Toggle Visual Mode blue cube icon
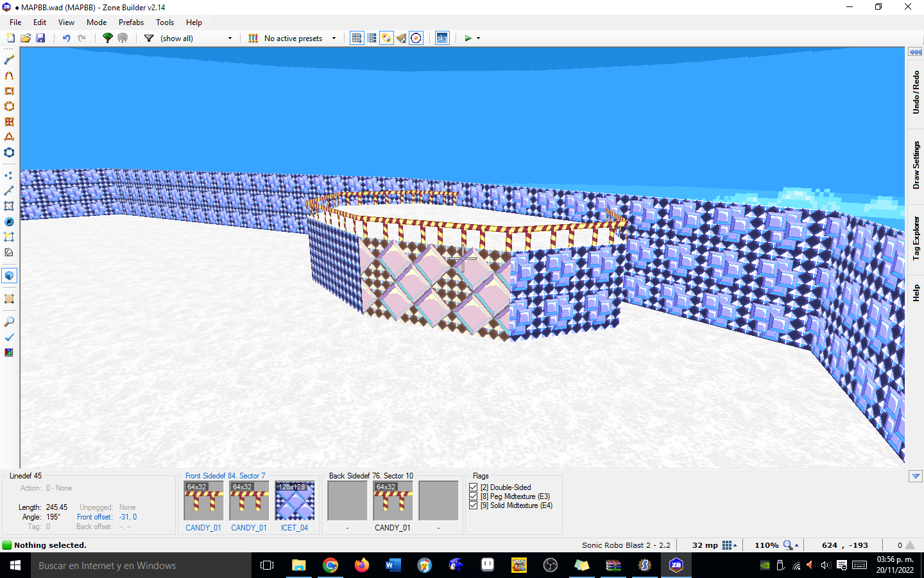924x578 pixels. [x=9, y=276]
